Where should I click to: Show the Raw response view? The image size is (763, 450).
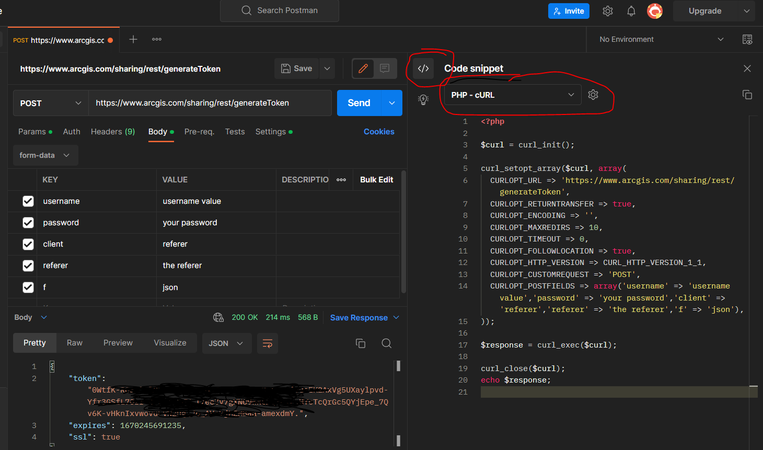(x=74, y=343)
